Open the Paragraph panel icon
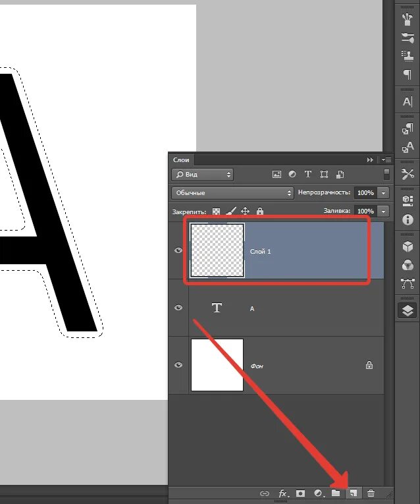This screenshot has height=504, width=420. point(407,74)
